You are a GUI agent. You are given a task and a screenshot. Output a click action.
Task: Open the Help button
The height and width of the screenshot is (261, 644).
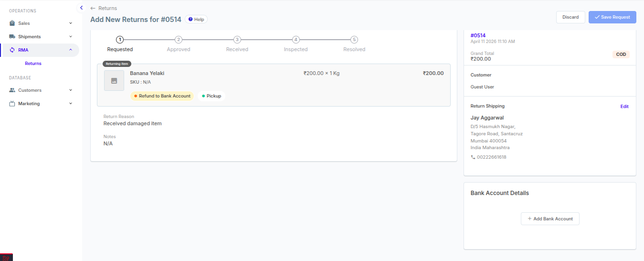pos(196,19)
